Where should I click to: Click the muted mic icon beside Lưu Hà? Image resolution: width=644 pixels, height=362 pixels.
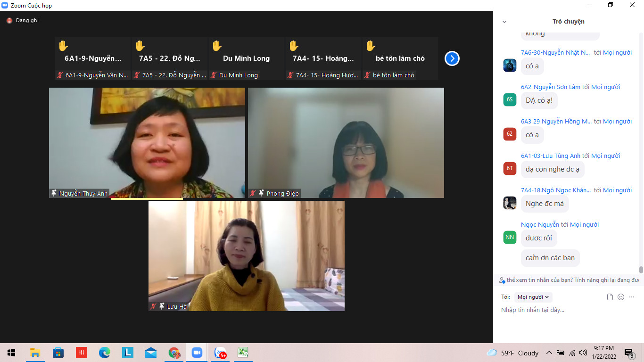point(153,306)
